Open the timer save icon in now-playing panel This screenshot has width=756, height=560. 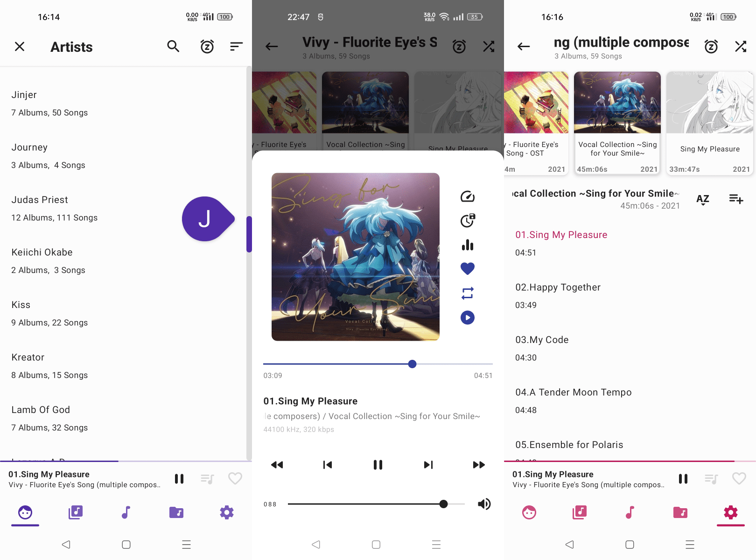(468, 220)
